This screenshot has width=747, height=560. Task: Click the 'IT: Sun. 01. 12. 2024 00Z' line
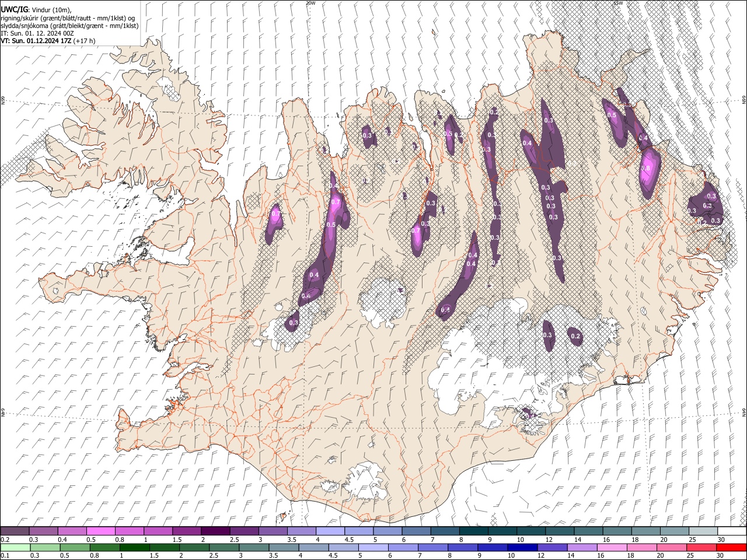[x=37, y=33]
